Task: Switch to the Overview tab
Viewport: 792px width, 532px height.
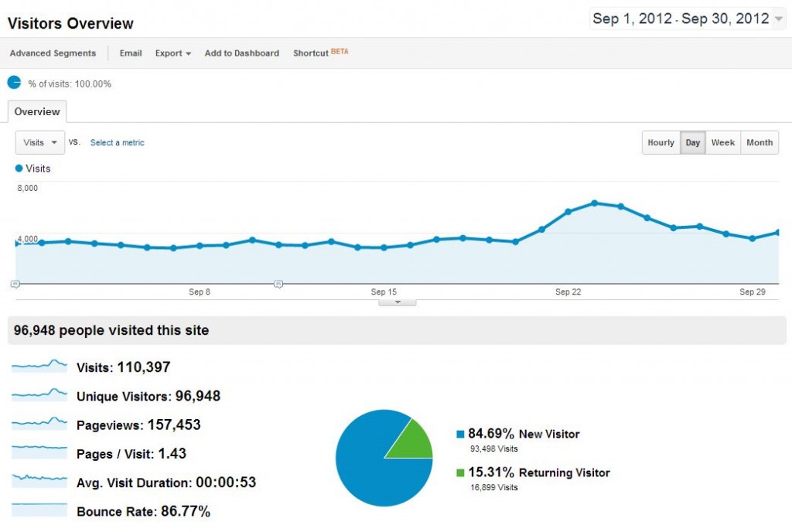Action: [36, 111]
